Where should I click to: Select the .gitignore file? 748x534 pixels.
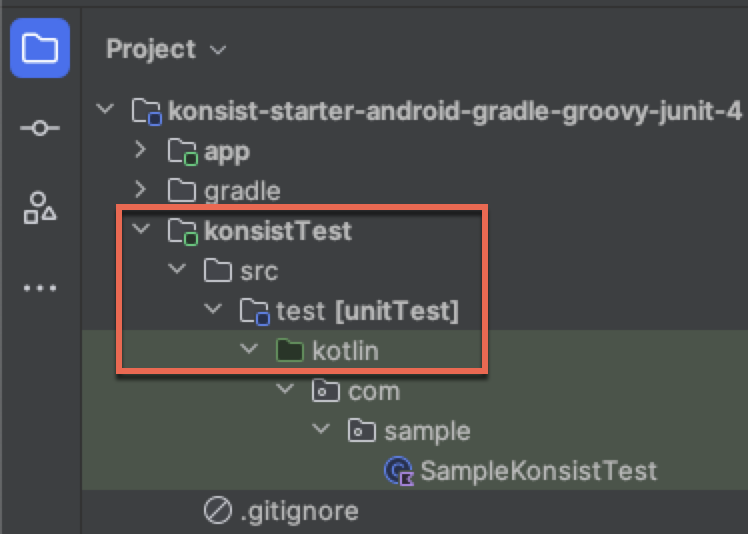[299, 511]
